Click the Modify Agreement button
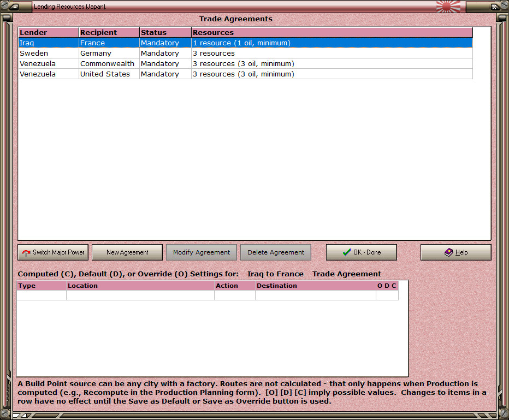Image resolution: width=509 pixels, height=420 pixels. (x=202, y=252)
